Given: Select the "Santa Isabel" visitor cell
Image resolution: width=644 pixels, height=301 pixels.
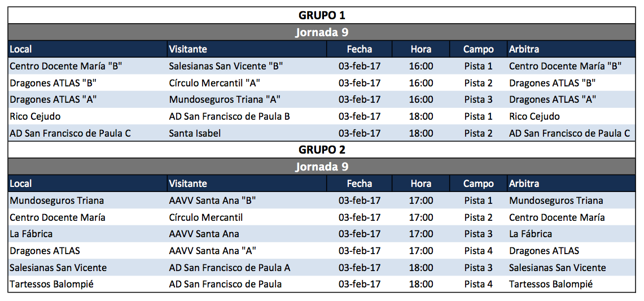Looking at the screenshot, I should (x=195, y=133).
